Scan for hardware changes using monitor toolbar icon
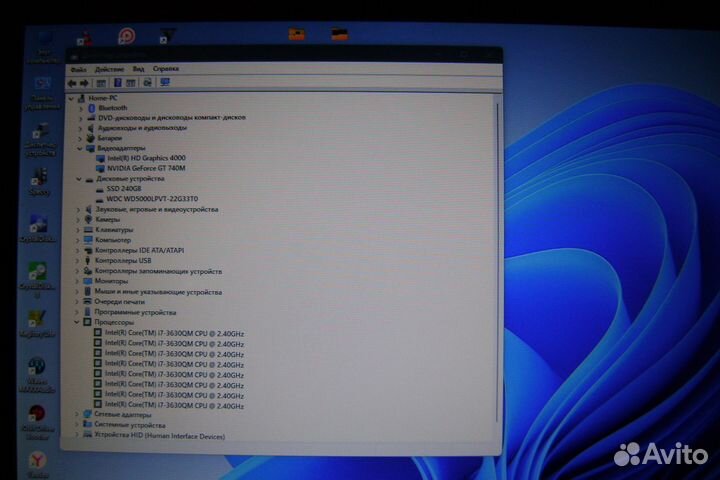The width and height of the screenshot is (720, 480). click(165, 82)
